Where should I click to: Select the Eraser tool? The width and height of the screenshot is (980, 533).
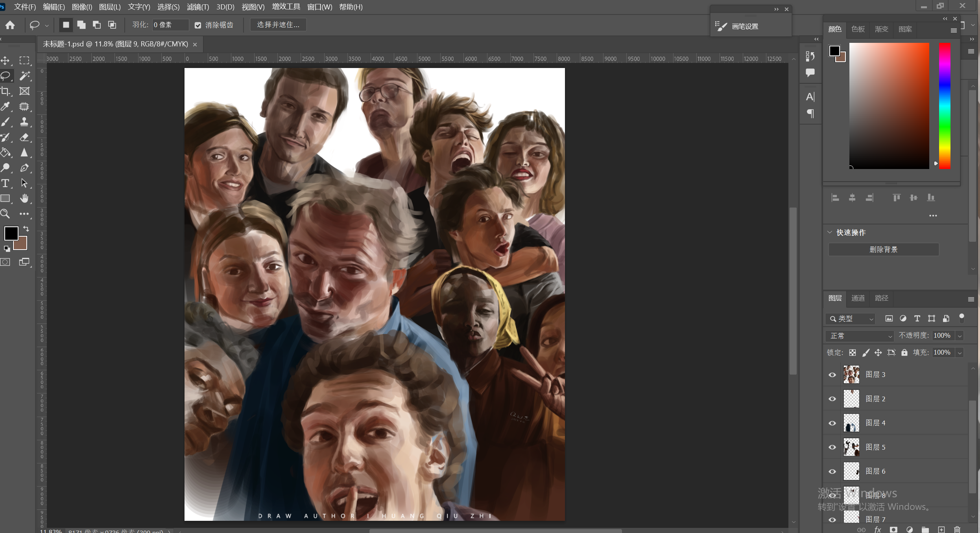(x=24, y=137)
